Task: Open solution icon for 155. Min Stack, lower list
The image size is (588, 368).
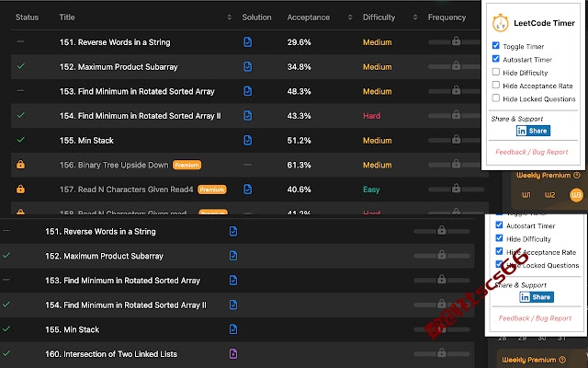Action: (233, 329)
